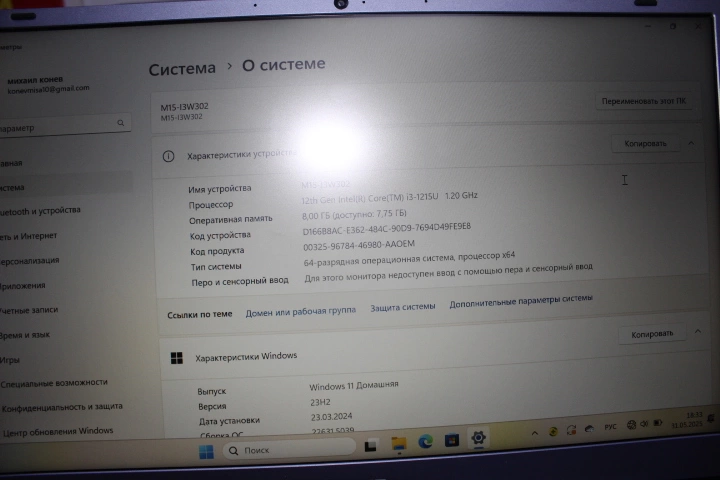Open the Защита системы link
The image size is (720, 480).
403,308
